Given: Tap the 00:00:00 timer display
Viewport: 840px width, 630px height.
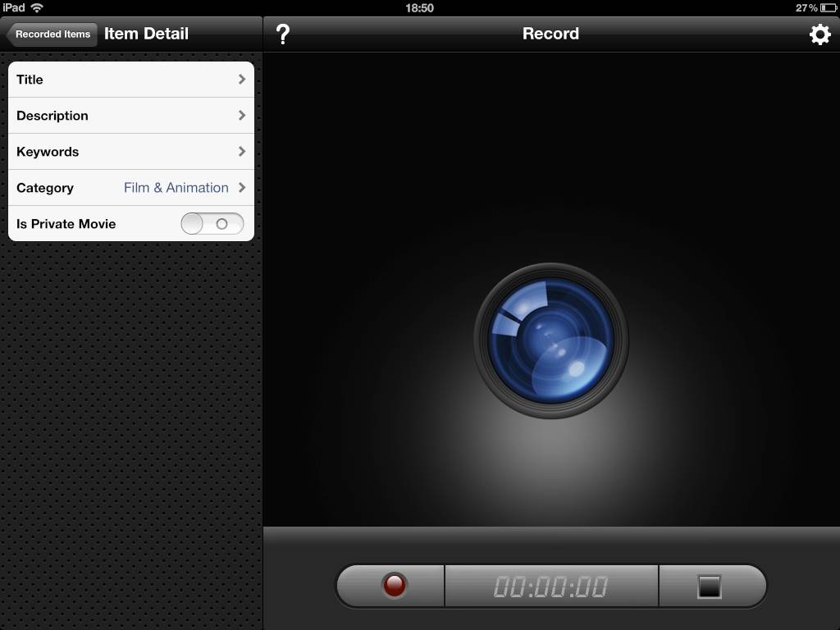Looking at the screenshot, I should point(550,586).
